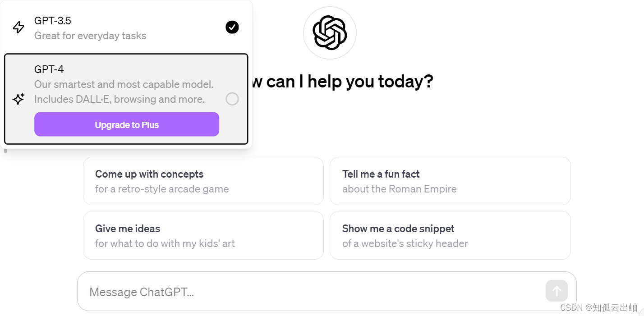Click the black checkmark beside GPT-3.5
Screen dimensions: 644x316
232,27
